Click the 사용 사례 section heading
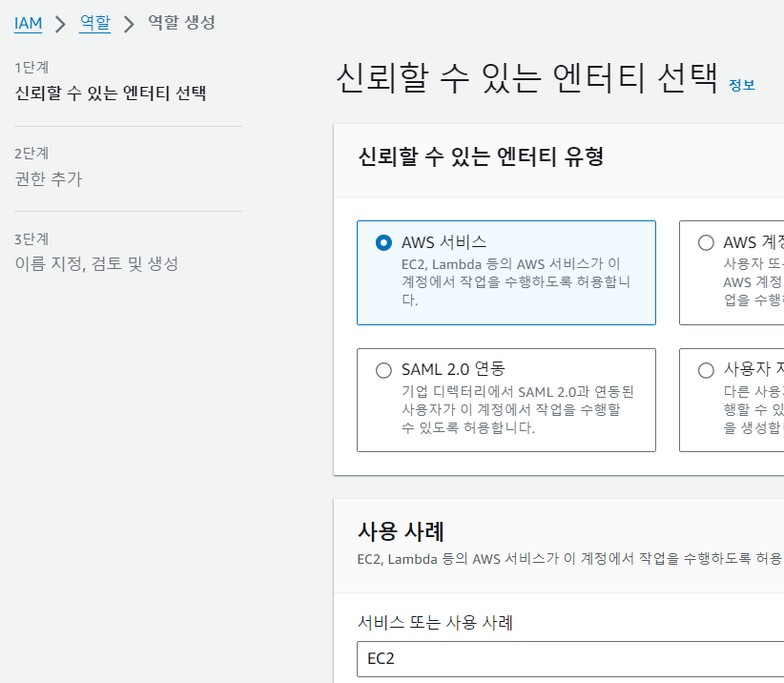 click(x=401, y=531)
